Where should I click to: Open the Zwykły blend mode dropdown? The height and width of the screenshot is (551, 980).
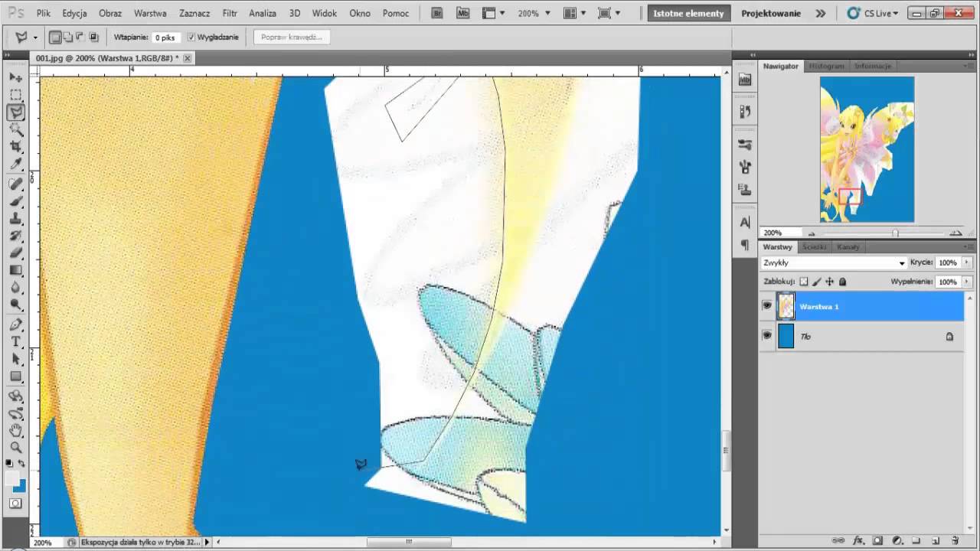[834, 262]
